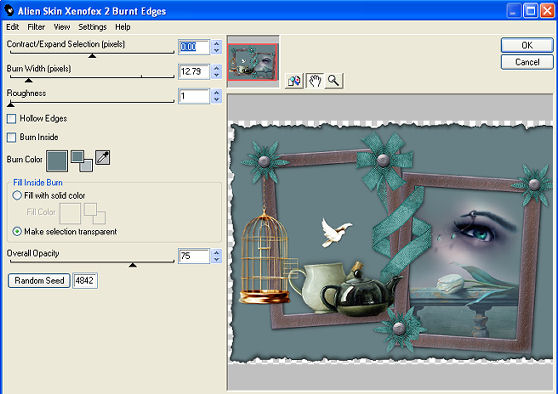Decrease Contract/Expand Selection with down arrow
This screenshot has width=558, height=394.
tap(216, 51)
